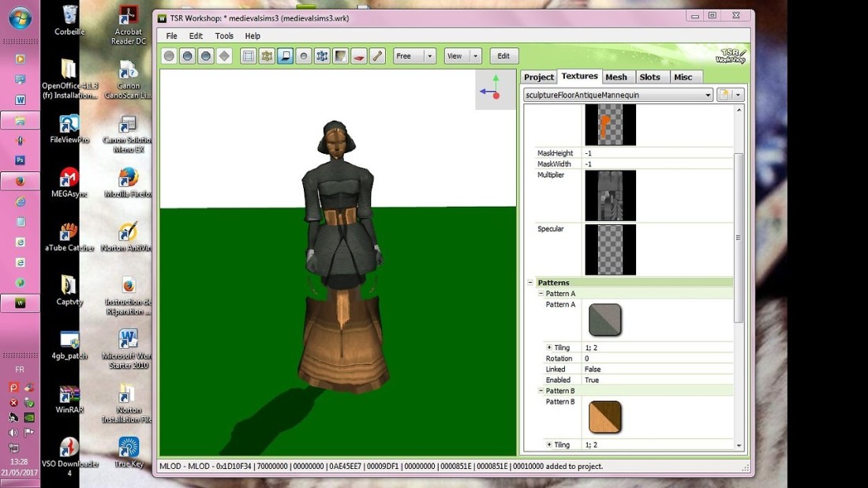
Task: Expand Tiling under Pattern A
Action: [549, 347]
